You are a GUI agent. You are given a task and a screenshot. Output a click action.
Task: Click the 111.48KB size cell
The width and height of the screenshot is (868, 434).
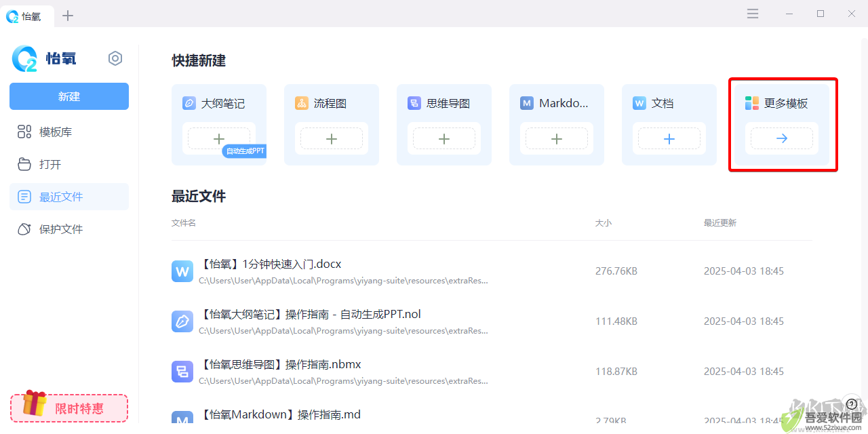click(616, 321)
